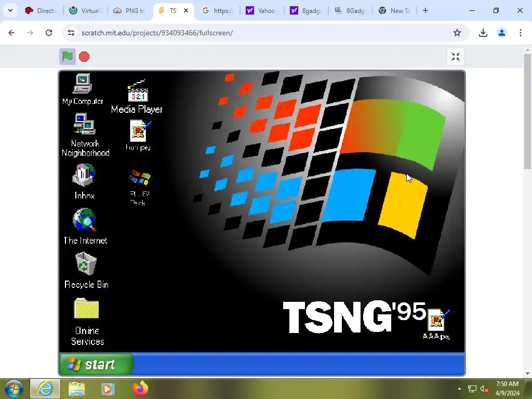Exit fullscreen mode using the shrink icon
The width and height of the screenshot is (532, 399).
click(x=455, y=57)
